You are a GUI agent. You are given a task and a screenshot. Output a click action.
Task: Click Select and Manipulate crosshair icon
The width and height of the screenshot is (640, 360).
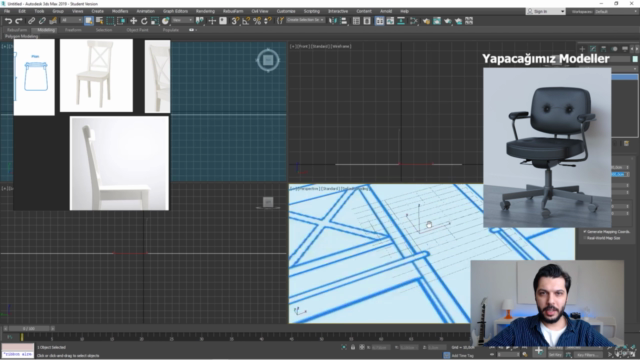(212, 21)
